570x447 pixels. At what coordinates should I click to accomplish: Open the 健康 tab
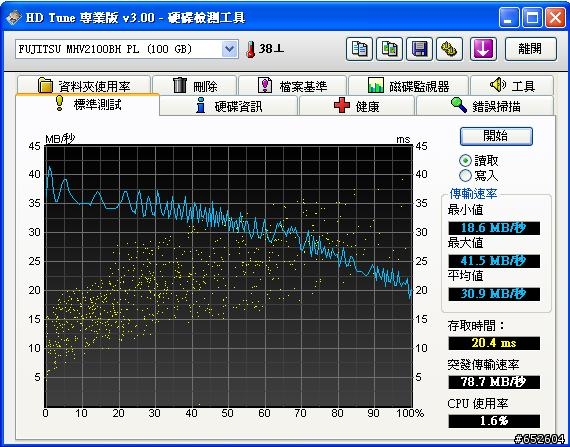pyautogui.click(x=357, y=106)
